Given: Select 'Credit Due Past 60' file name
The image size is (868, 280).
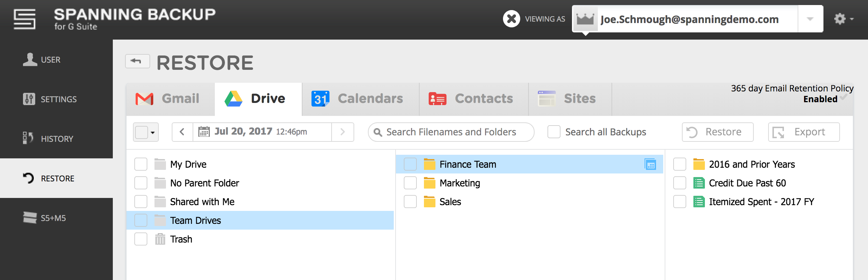Looking at the screenshot, I should [x=747, y=183].
